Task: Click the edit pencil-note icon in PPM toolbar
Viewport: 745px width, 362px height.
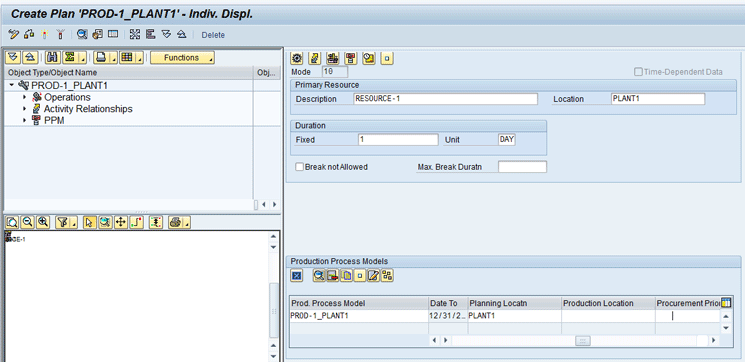Action: [373, 275]
